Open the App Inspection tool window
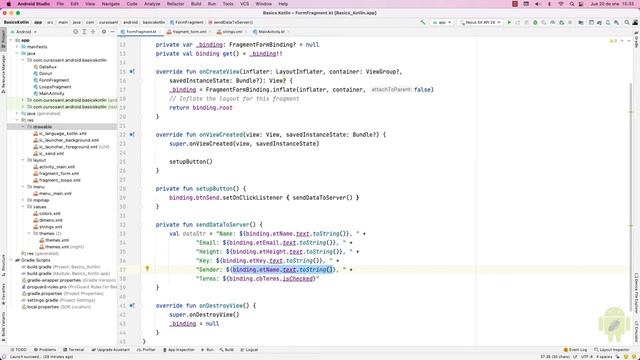This screenshot has height=360, width=640. 179,350
